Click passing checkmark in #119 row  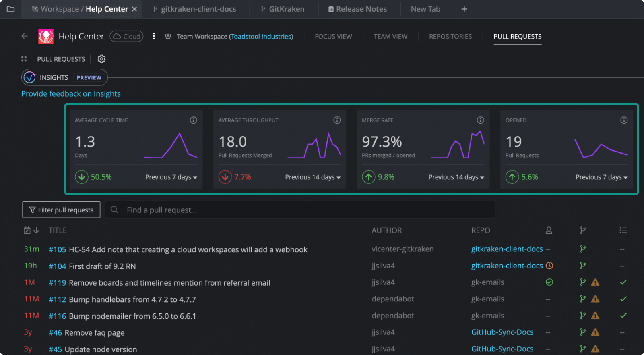click(x=623, y=282)
